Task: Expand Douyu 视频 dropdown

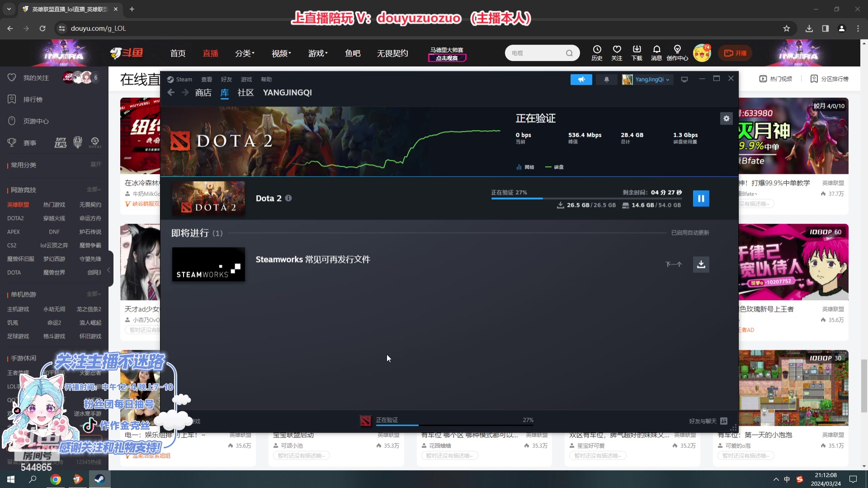Action: point(281,53)
